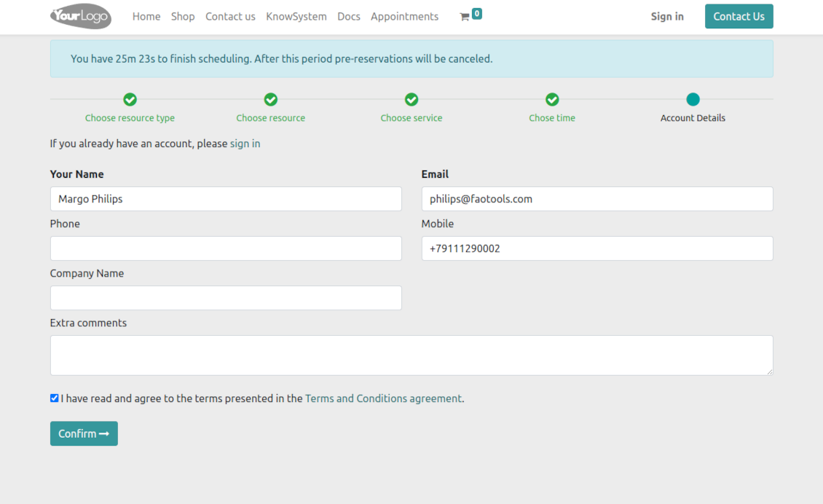The image size is (823, 504).
Task: Open the Home menu item
Action: (x=146, y=17)
